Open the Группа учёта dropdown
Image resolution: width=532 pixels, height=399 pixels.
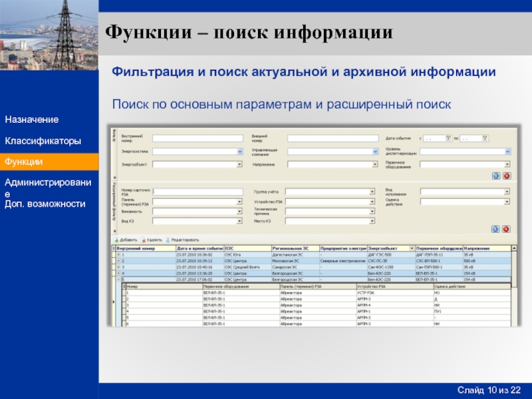372,192
